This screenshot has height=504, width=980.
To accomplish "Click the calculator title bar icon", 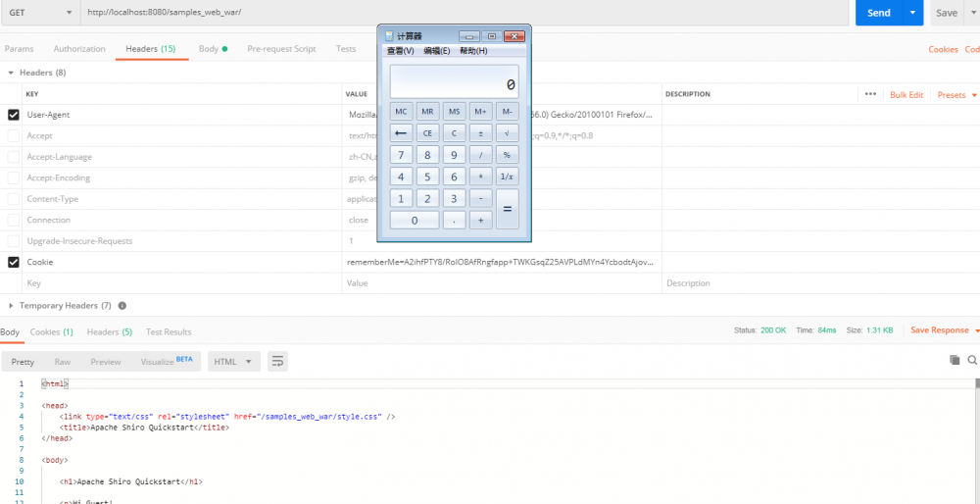I will coord(389,36).
